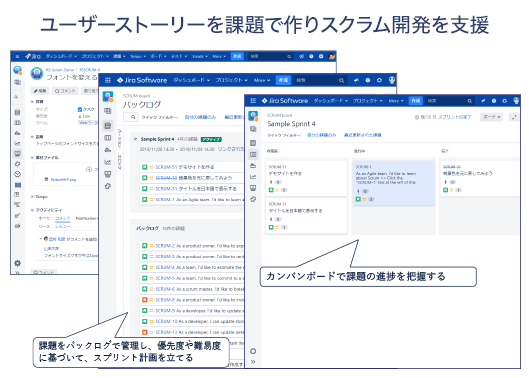Open SCRUM-51 link in Backlog sprint list
Image resolution: width=529 pixels, height=378 pixels.
pyautogui.click(x=166, y=167)
